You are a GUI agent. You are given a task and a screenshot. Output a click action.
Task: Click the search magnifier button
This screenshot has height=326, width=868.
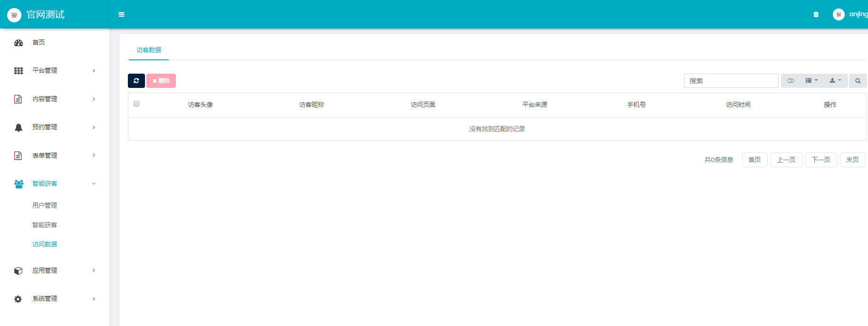[x=858, y=81]
